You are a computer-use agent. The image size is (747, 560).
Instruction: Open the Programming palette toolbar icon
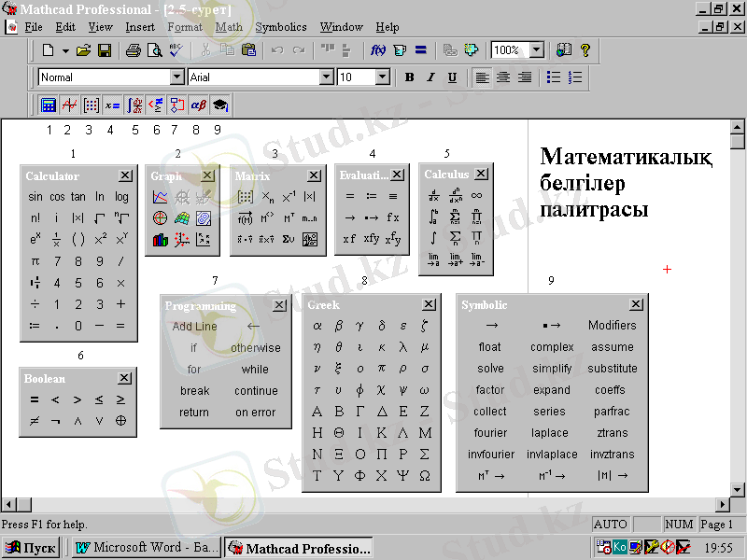coord(177,105)
